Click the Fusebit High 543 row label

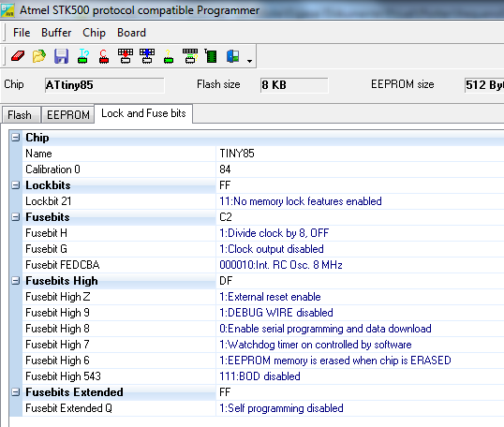[x=64, y=376]
